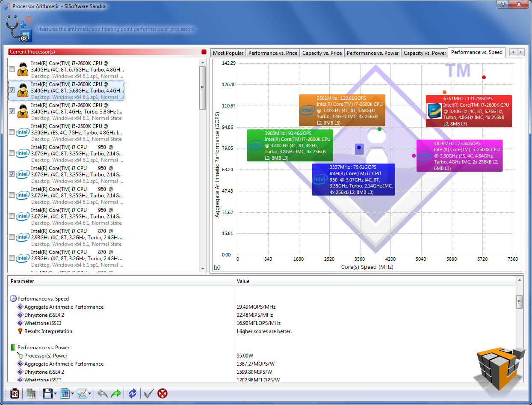Click the green 3903MHz data point
This screenshot has width=532, height=405.
tap(379, 129)
